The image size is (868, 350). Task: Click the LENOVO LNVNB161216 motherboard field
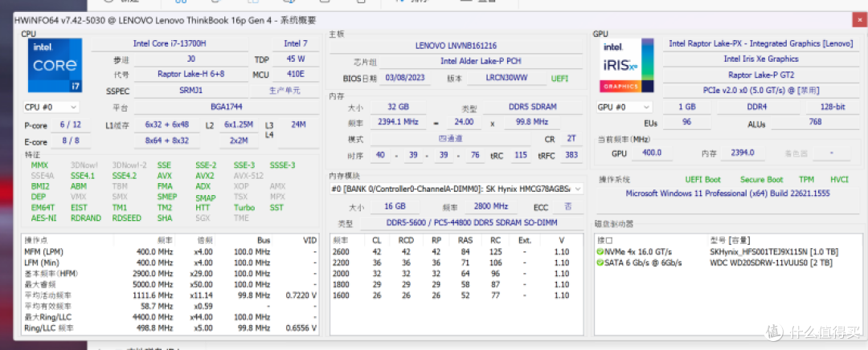click(x=457, y=45)
